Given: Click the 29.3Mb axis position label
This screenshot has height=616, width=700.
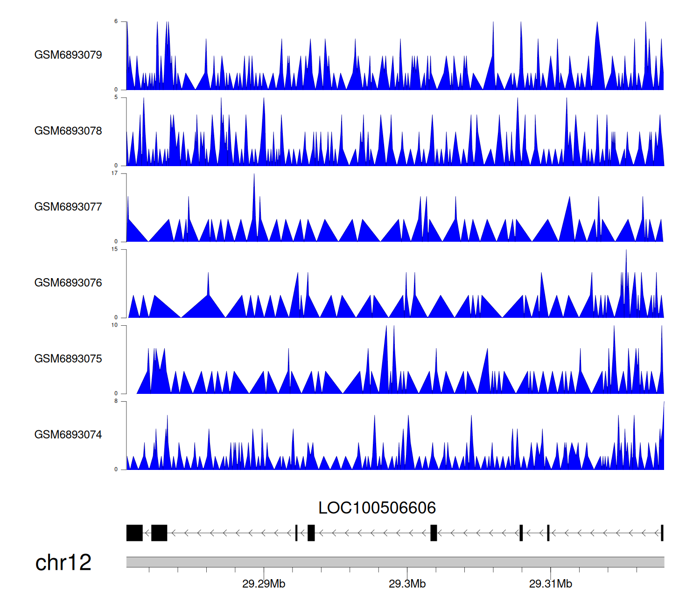Looking at the screenshot, I should tap(407, 584).
